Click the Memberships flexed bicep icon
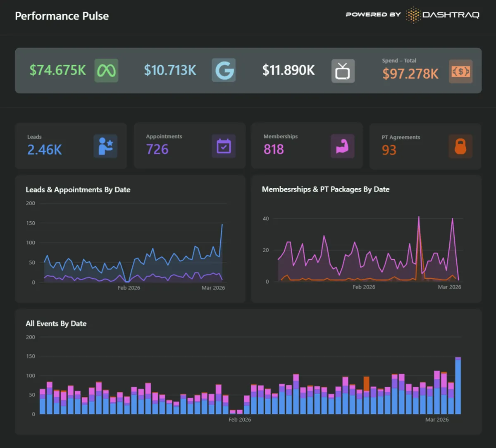Image resolution: width=496 pixels, height=448 pixels. pyautogui.click(x=342, y=146)
